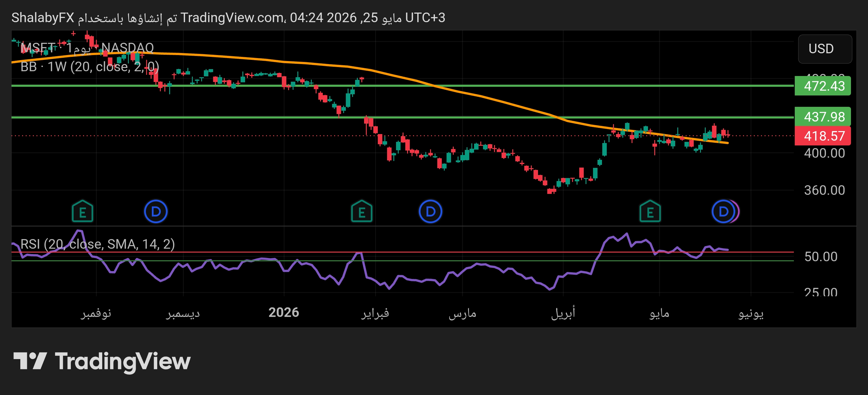This screenshot has width=868, height=395.
Task: Click the مارس date label
Action: [462, 313]
